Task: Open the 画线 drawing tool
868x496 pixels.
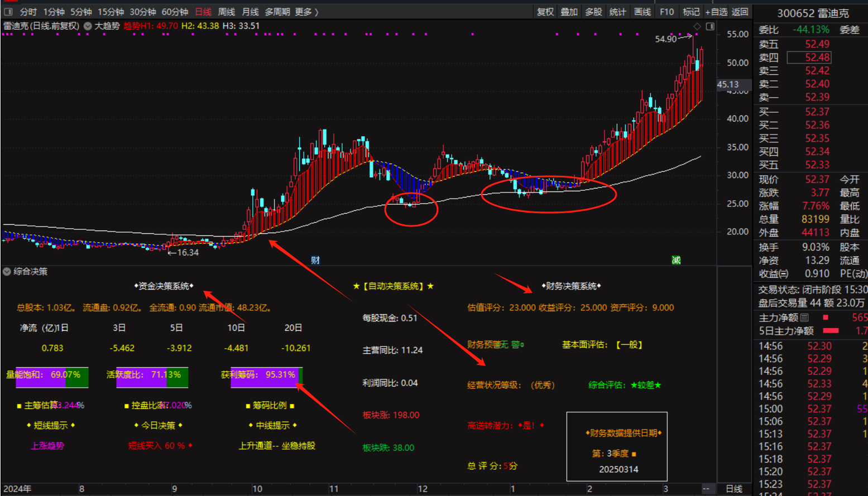Action: (642, 12)
